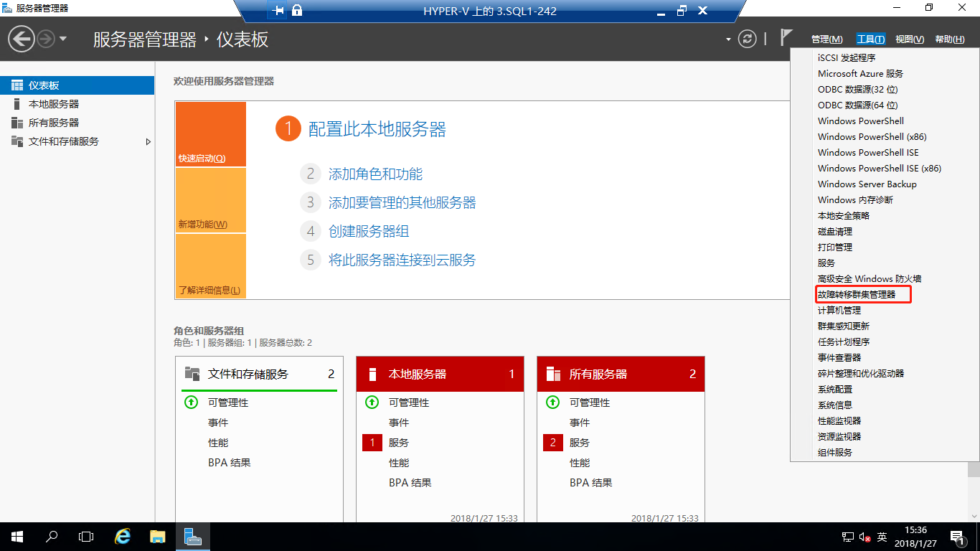Click 可管理性 green icon in 文件和存储服务 tile
Screen dimensions: 980x551
click(x=191, y=402)
